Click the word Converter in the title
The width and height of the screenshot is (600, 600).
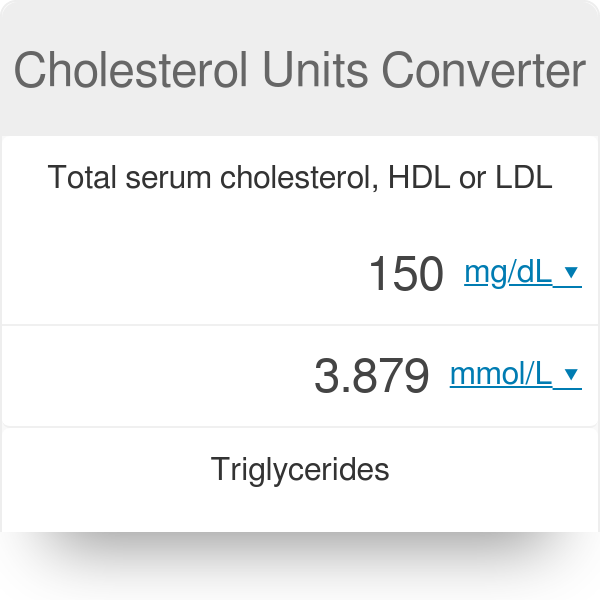(485, 71)
